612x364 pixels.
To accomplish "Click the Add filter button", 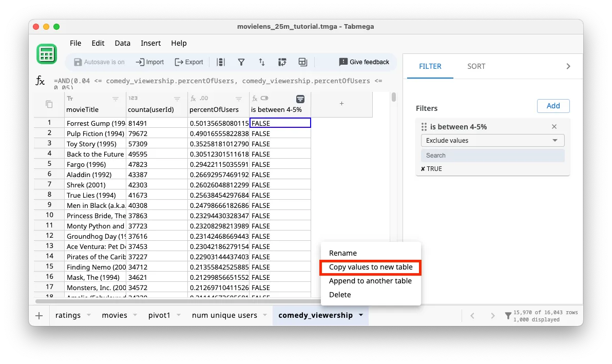I will [553, 106].
